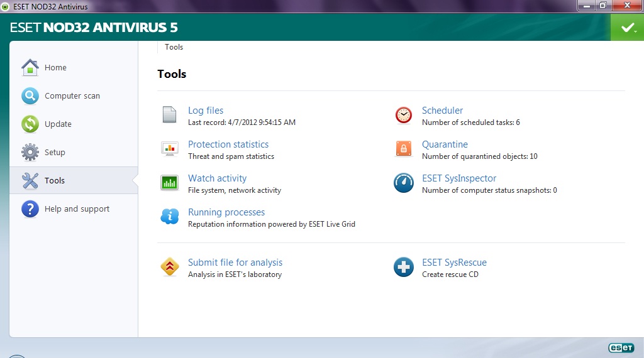Click the Log files document icon

(169, 114)
